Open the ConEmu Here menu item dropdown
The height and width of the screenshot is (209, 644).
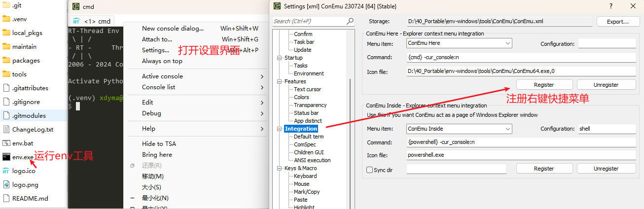508,44
